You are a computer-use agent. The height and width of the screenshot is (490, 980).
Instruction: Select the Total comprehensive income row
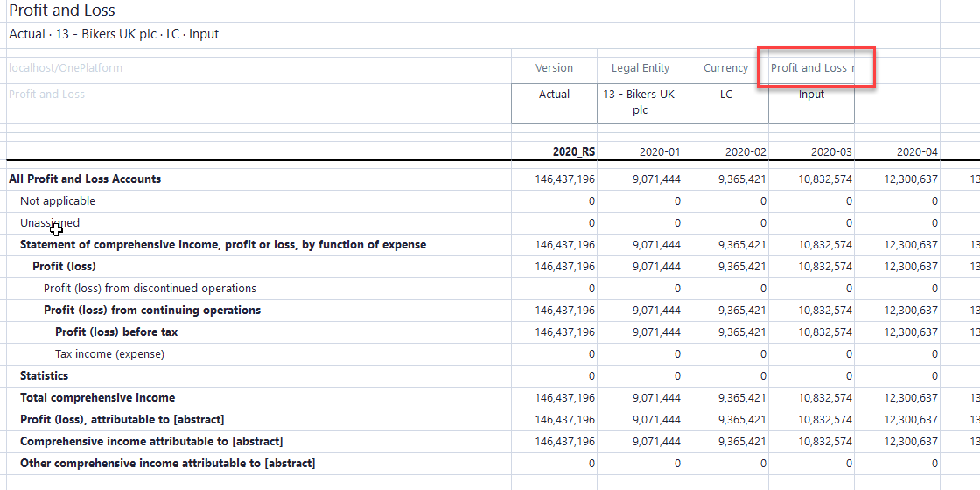pos(97,398)
